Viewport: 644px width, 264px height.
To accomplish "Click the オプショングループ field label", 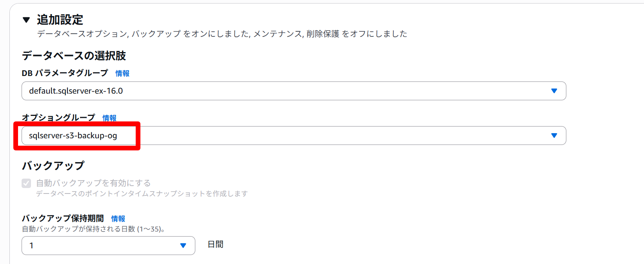I will click(58, 118).
